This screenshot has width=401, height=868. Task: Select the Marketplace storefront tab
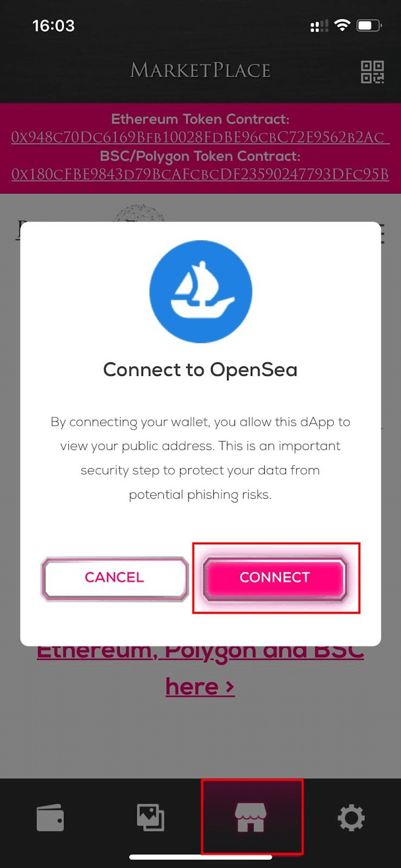(250, 818)
